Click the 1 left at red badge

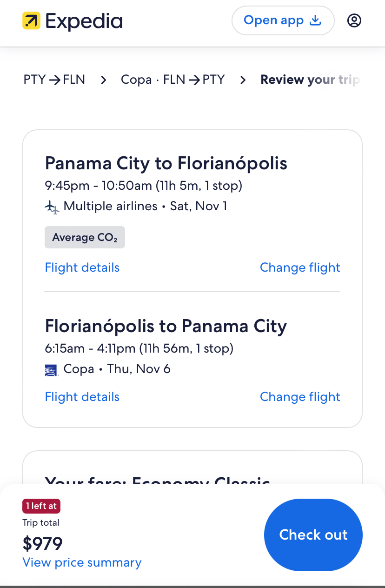pyautogui.click(x=41, y=506)
